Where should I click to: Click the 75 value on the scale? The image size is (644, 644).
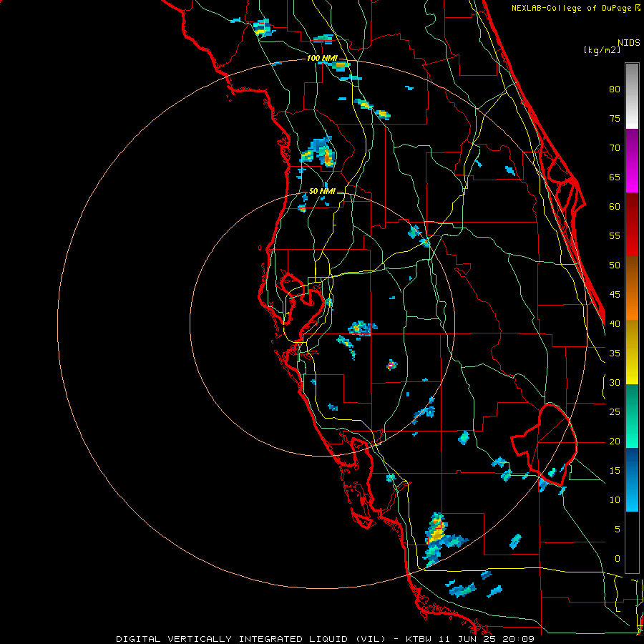click(615, 118)
